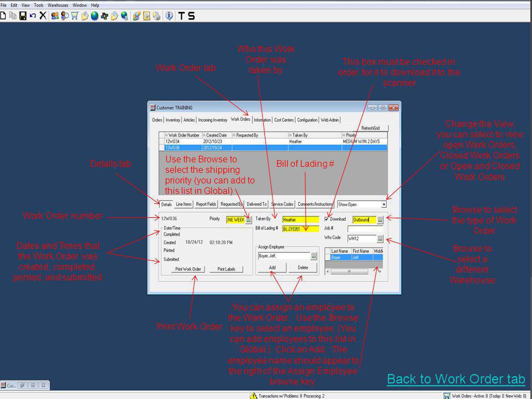Open the Outbound work order type browse button
532x399 pixels.
pyautogui.click(x=380, y=220)
